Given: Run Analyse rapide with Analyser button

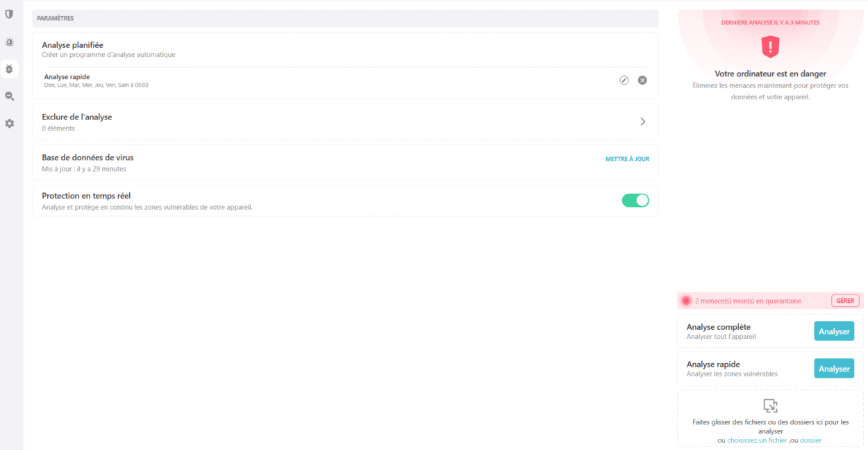Looking at the screenshot, I should 833,369.
